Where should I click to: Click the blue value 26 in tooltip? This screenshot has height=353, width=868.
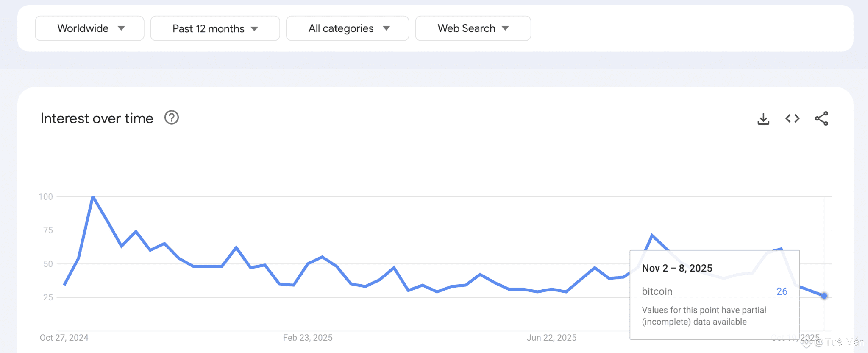782,291
